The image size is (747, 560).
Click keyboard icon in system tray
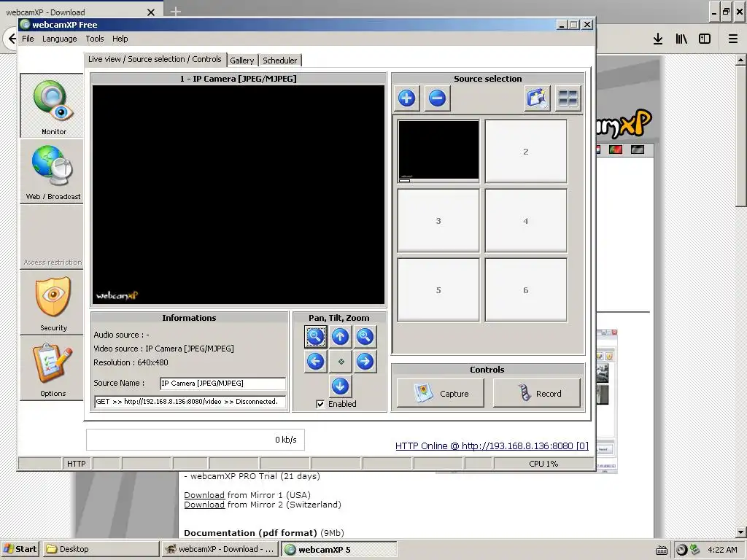click(x=662, y=551)
